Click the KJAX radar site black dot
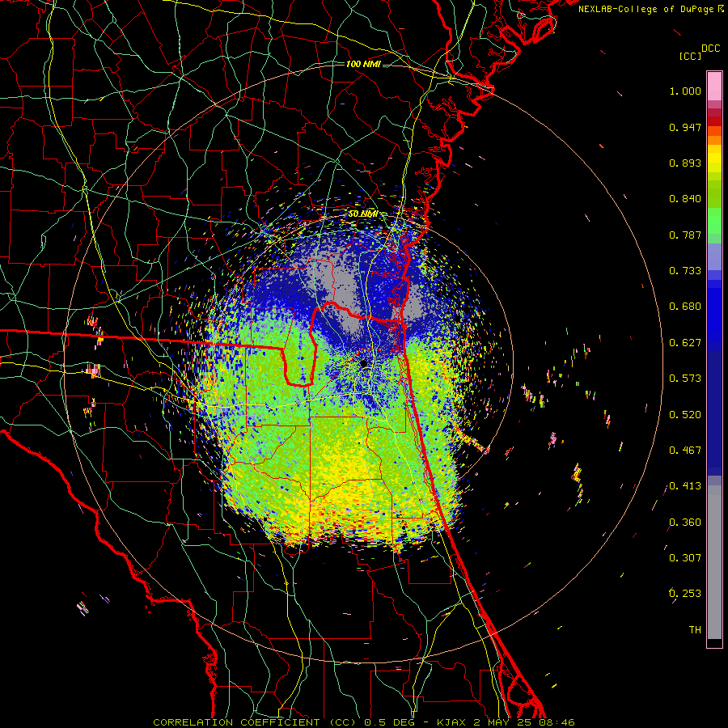This screenshot has height=728, width=728. point(363,363)
